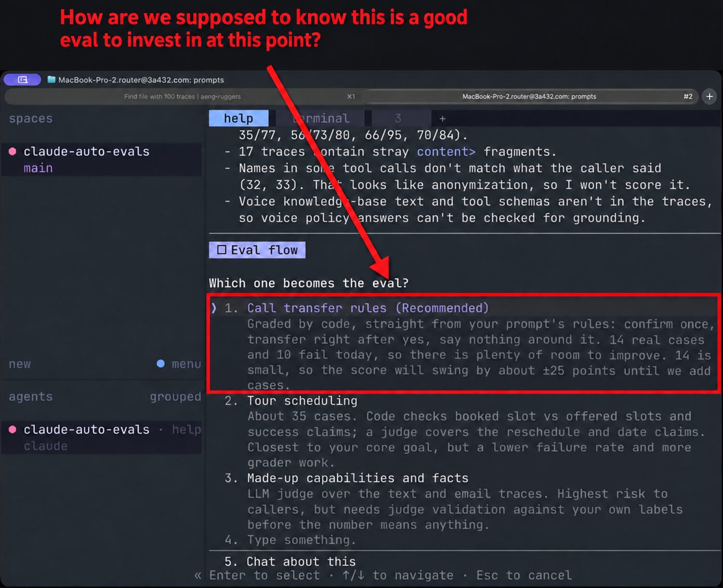The image size is (723, 588).
Task: Select option 4 'Type something.'
Action: point(301,540)
